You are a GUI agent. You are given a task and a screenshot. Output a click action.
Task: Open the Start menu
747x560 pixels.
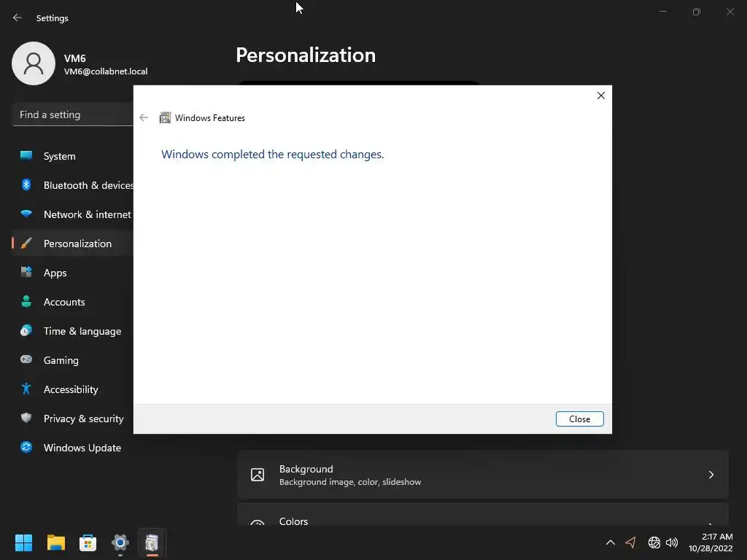coord(23,542)
